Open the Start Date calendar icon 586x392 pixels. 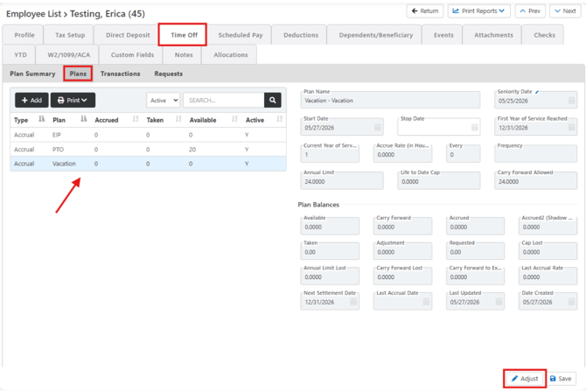click(378, 128)
